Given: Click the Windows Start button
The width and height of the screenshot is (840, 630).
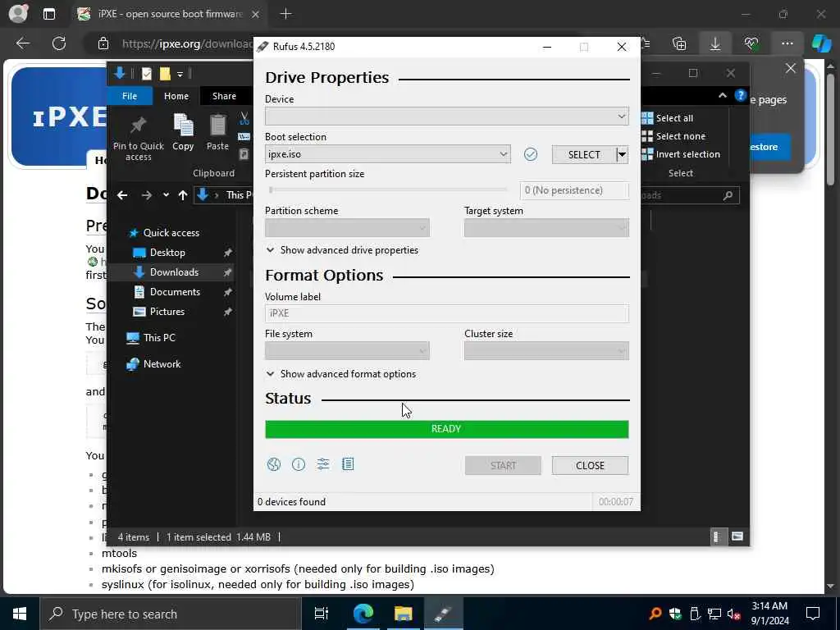Looking at the screenshot, I should click(20, 614).
